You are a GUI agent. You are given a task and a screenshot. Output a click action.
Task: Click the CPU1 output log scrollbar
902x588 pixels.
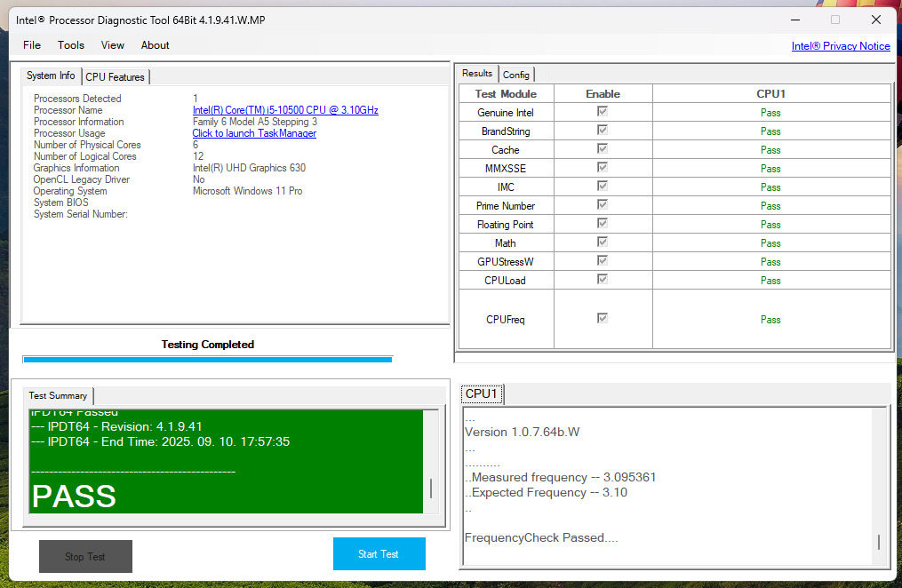coord(878,486)
